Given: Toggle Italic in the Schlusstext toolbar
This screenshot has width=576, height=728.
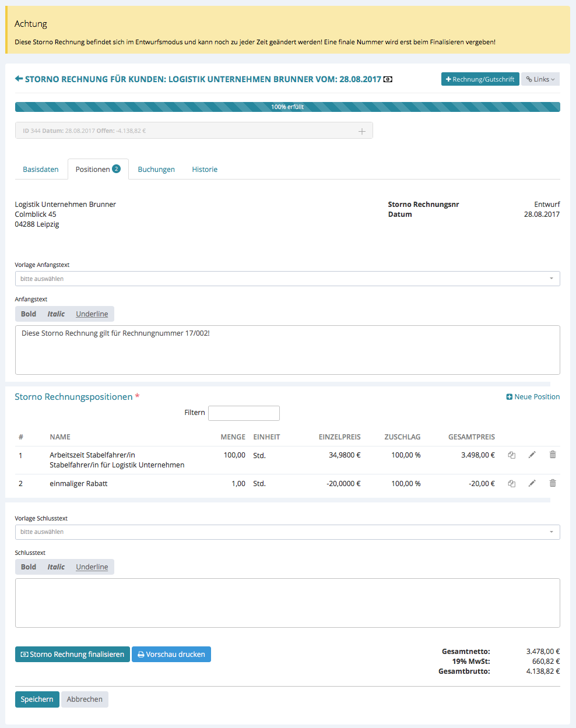Looking at the screenshot, I should 56,567.
